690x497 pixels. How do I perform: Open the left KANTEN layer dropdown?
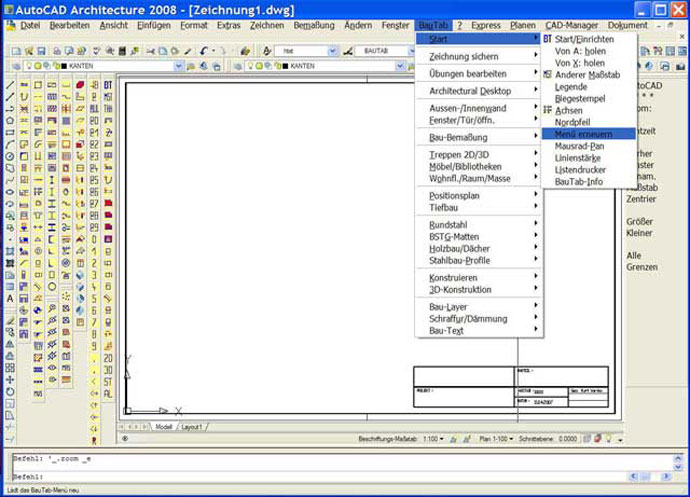coord(178,66)
